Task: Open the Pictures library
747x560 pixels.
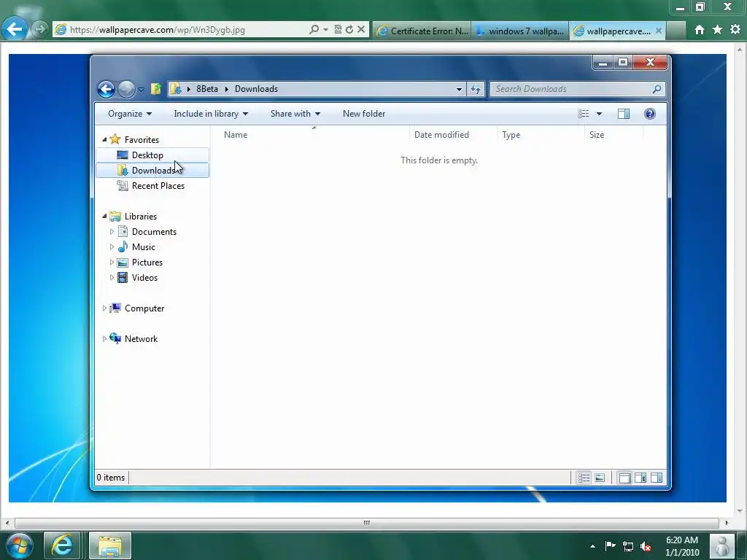Action: pos(147,262)
